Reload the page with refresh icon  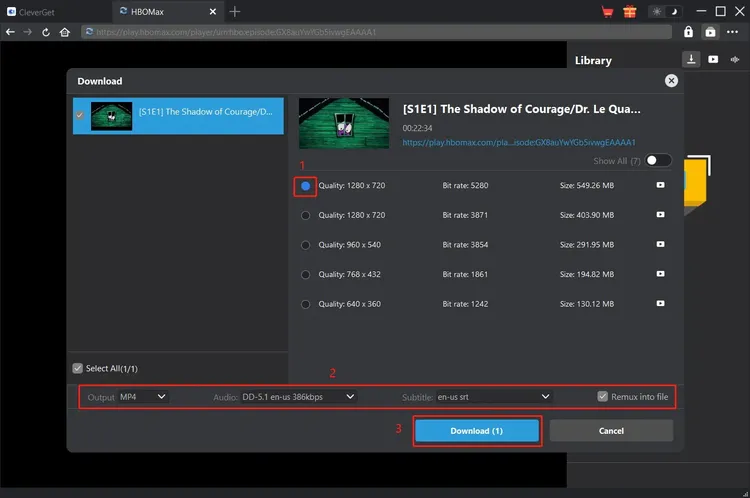point(46,32)
